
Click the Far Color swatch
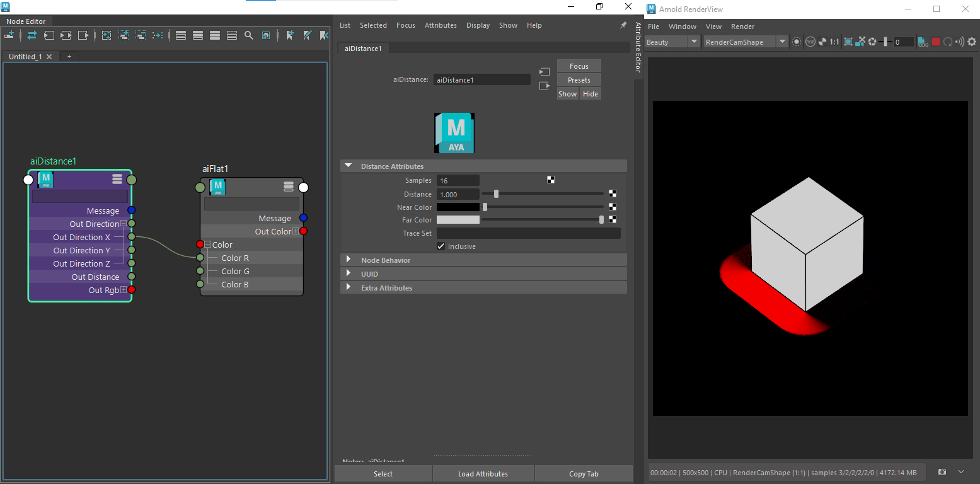click(x=458, y=220)
